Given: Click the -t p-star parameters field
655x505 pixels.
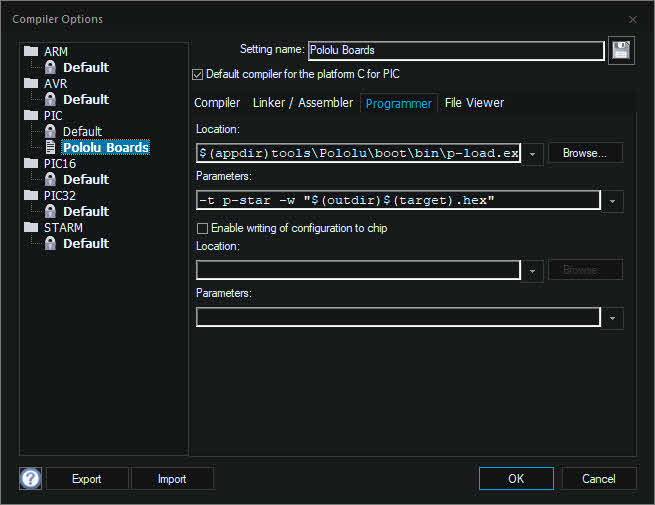Looking at the screenshot, I should coord(398,200).
